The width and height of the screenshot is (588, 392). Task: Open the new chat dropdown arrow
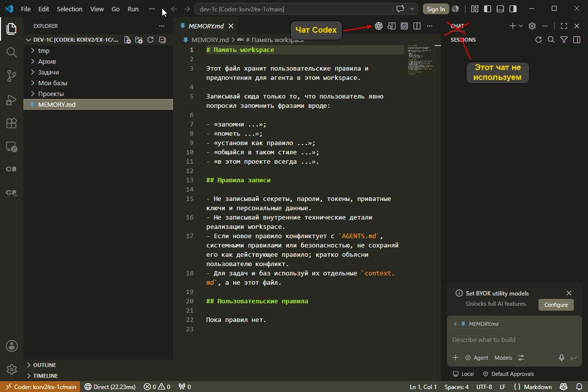(521, 26)
